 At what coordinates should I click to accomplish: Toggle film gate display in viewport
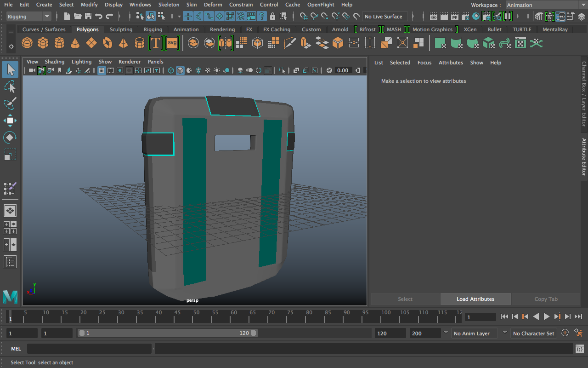(110, 70)
